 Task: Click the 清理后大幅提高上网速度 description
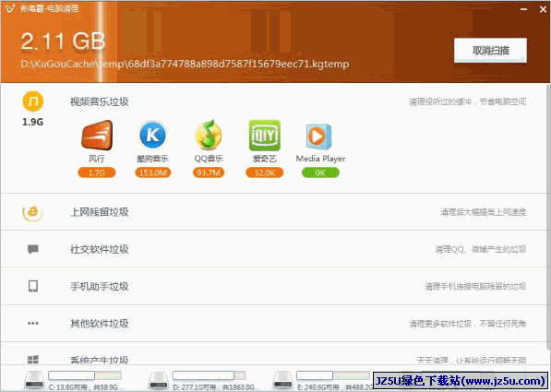pos(484,212)
